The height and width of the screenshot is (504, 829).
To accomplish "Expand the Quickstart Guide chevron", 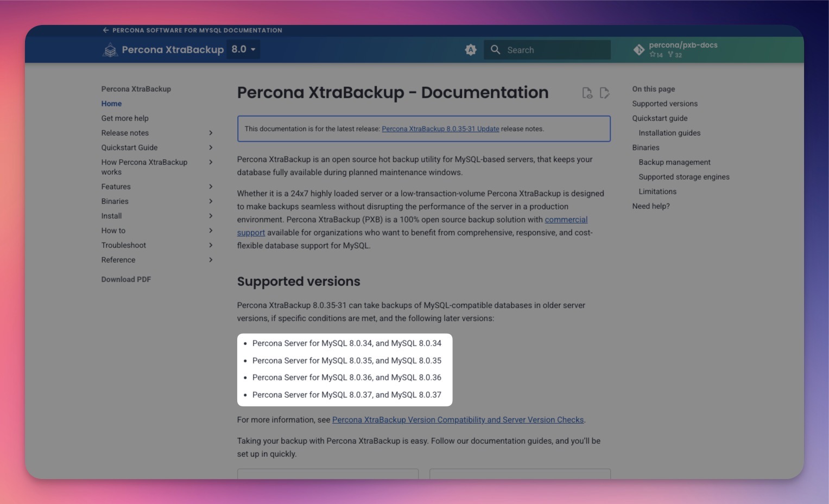I will [211, 148].
